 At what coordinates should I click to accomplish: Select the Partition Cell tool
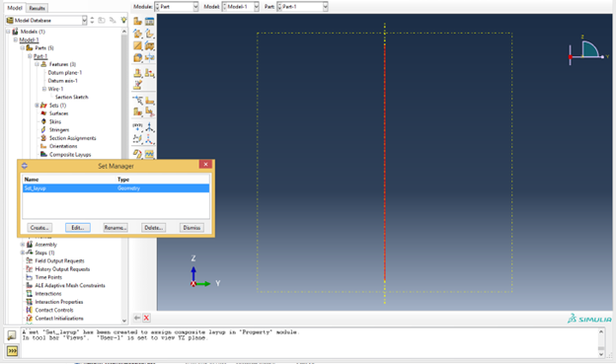click(x=137, y=111)
